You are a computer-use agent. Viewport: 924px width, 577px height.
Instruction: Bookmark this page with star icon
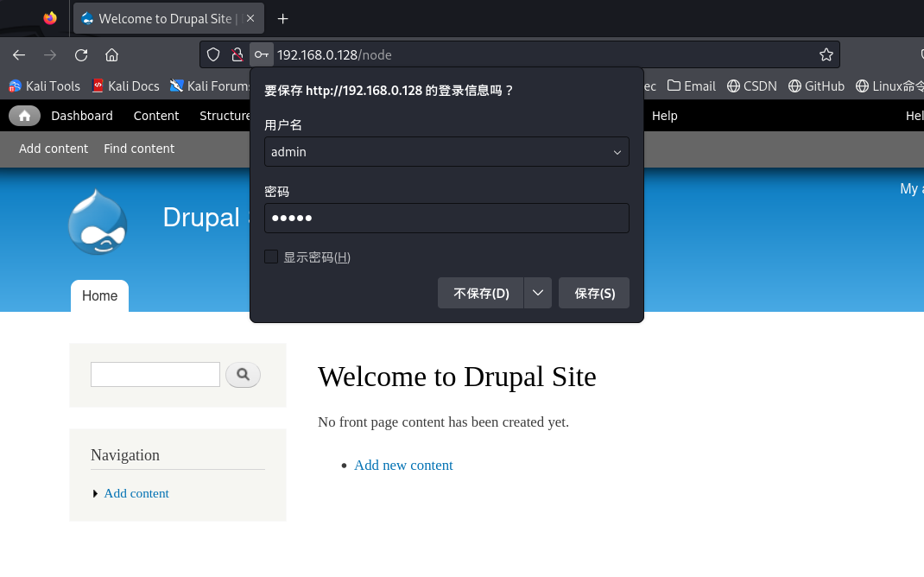[826, 54]
